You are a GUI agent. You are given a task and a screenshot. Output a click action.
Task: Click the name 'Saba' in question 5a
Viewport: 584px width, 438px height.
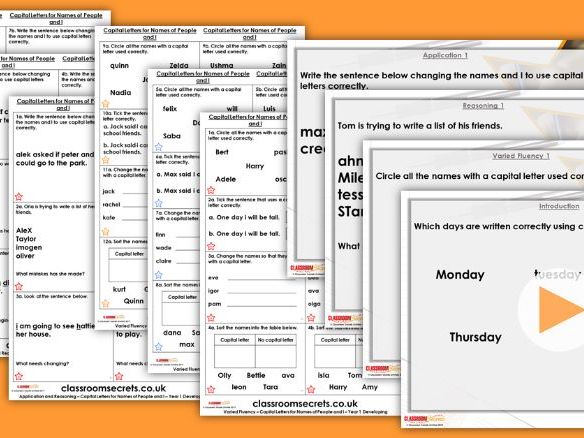172,136
